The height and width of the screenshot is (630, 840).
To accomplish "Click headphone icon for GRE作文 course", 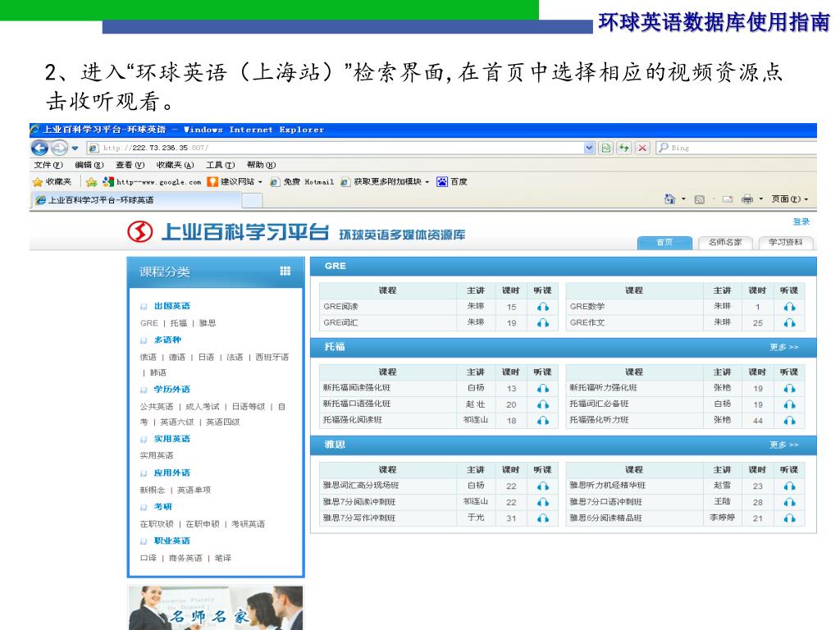I will click(x=789, y=323).
